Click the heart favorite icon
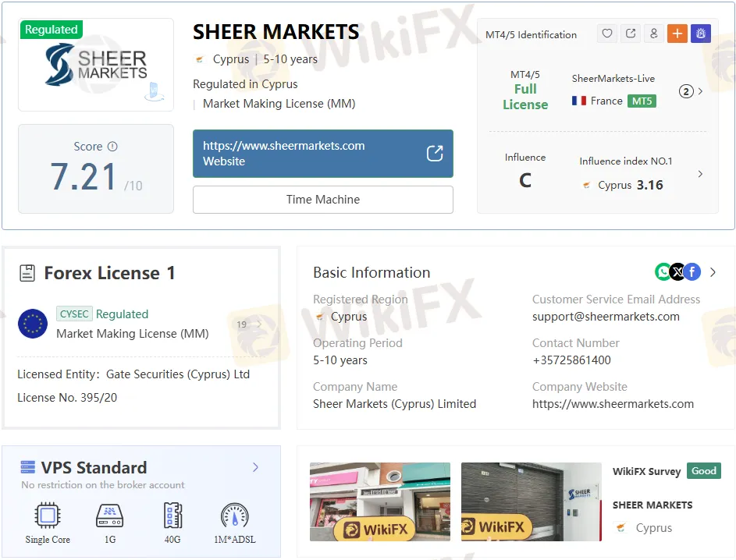Viewport: 736px width, 560px height. [x=607, y=34]
